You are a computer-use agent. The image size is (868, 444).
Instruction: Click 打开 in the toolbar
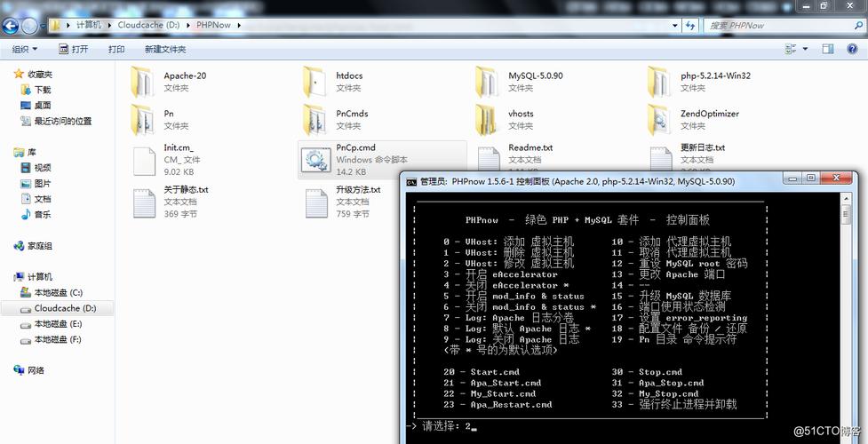tap(74, 49)
